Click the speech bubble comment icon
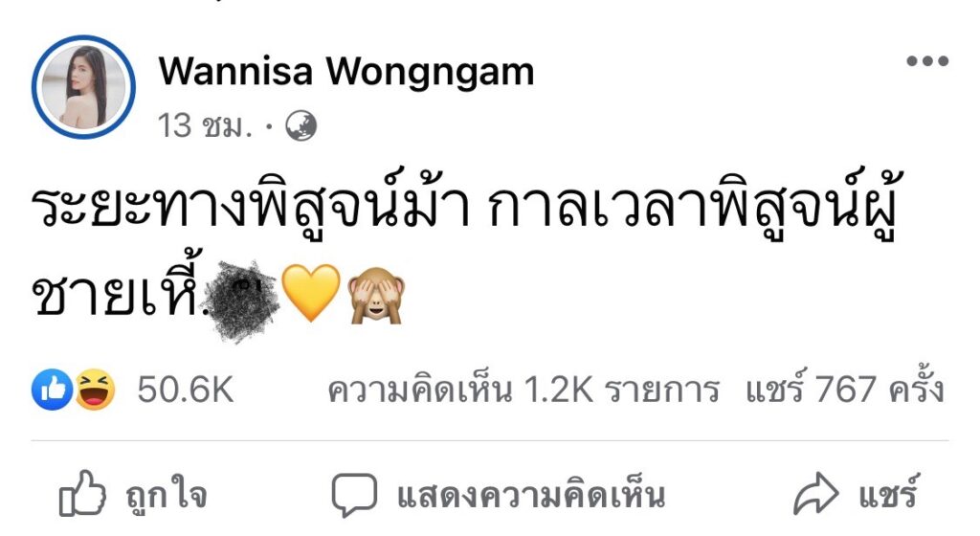Image resolution: width=980 pixels, height=536 pixels. (x=354, y=495)
